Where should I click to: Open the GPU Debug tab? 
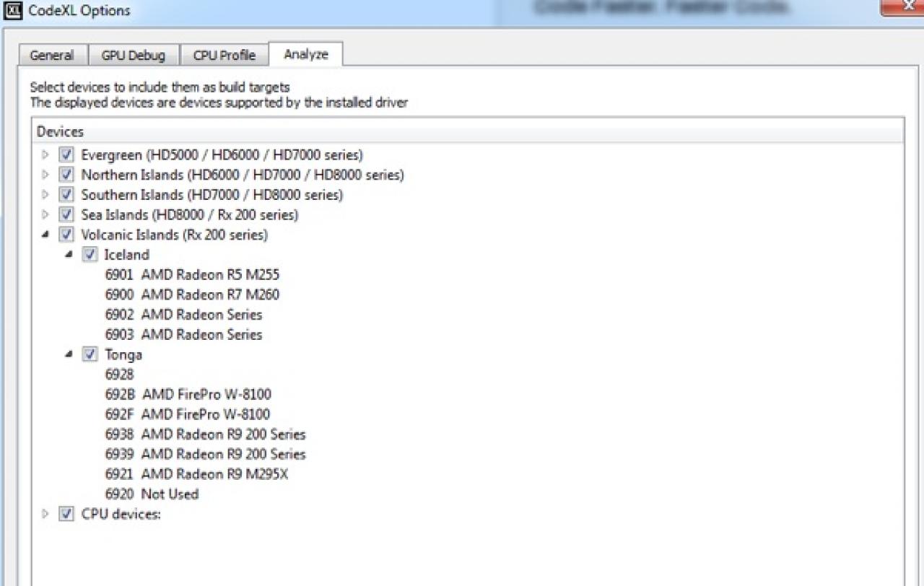133,56
